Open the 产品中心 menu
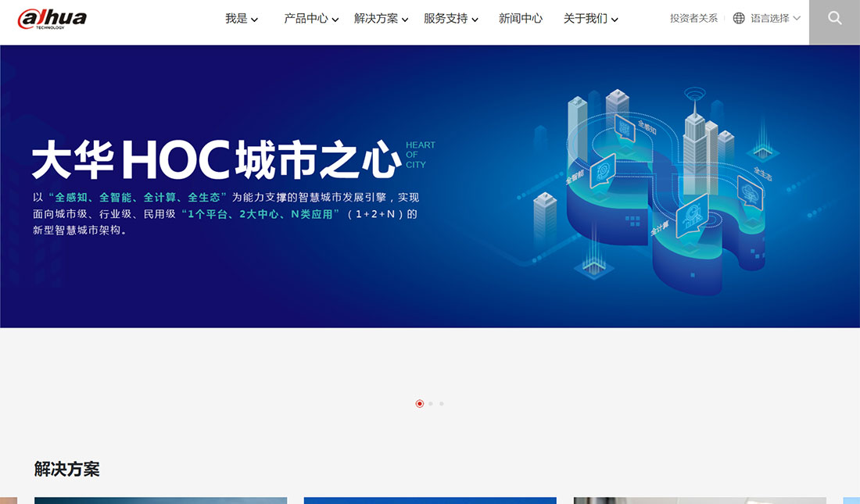This screenshot has width=860, height=504. point(306,19)
